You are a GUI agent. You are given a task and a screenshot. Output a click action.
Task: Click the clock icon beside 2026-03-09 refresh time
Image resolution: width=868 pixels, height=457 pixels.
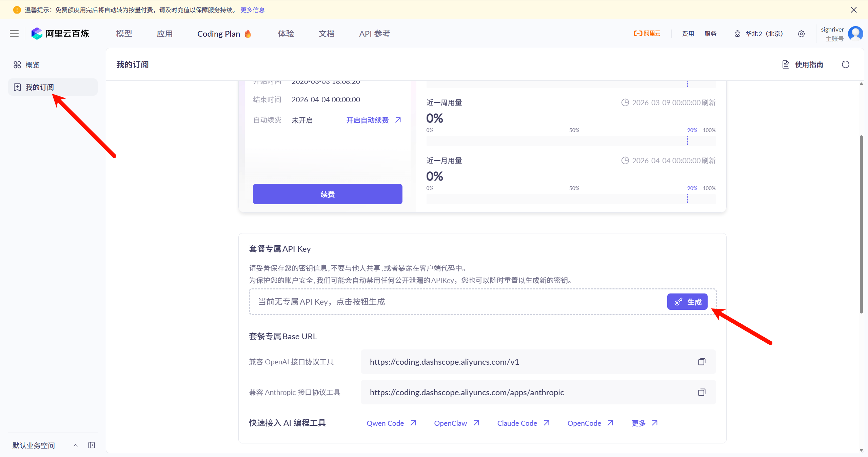coord(625,102)
